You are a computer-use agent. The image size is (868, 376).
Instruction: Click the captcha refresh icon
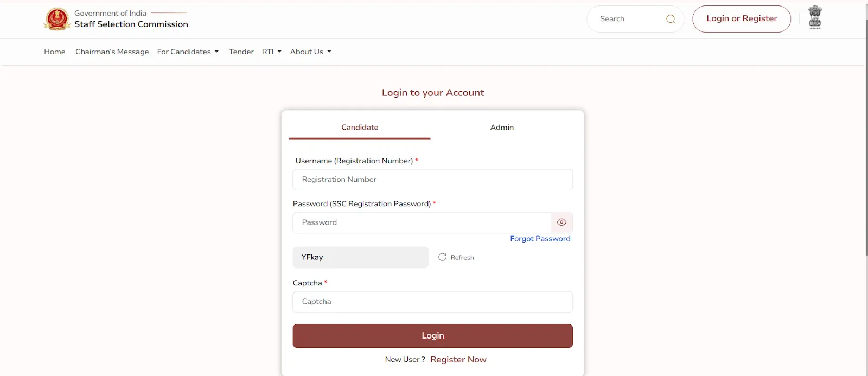[442, 257]
